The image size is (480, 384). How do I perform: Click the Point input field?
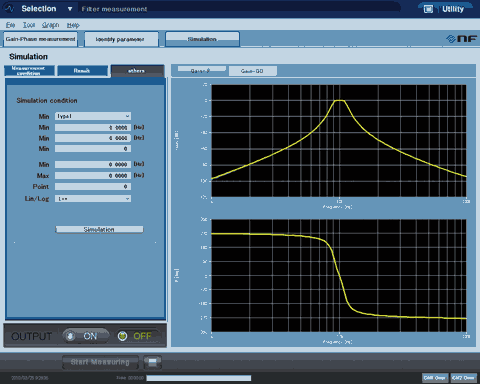pyautogui.click(x=93, y=186)
